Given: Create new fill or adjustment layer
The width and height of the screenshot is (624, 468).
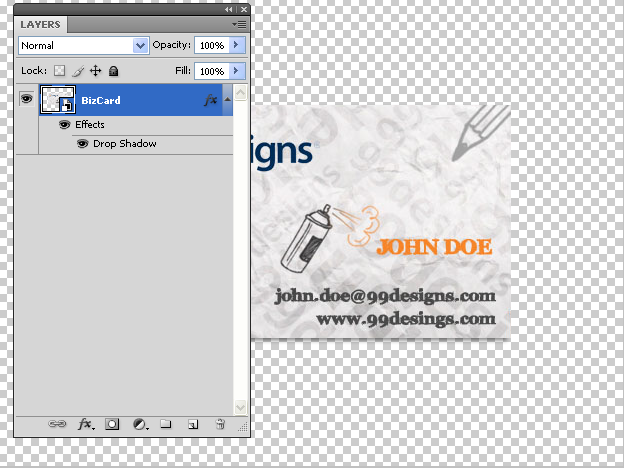Looking at the screenshot, I should point(140,425).
